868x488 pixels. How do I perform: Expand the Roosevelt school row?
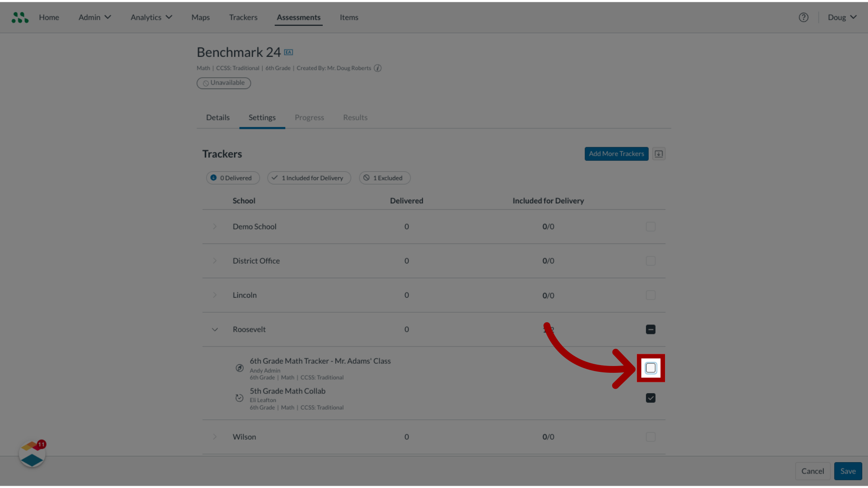[215, 329]
